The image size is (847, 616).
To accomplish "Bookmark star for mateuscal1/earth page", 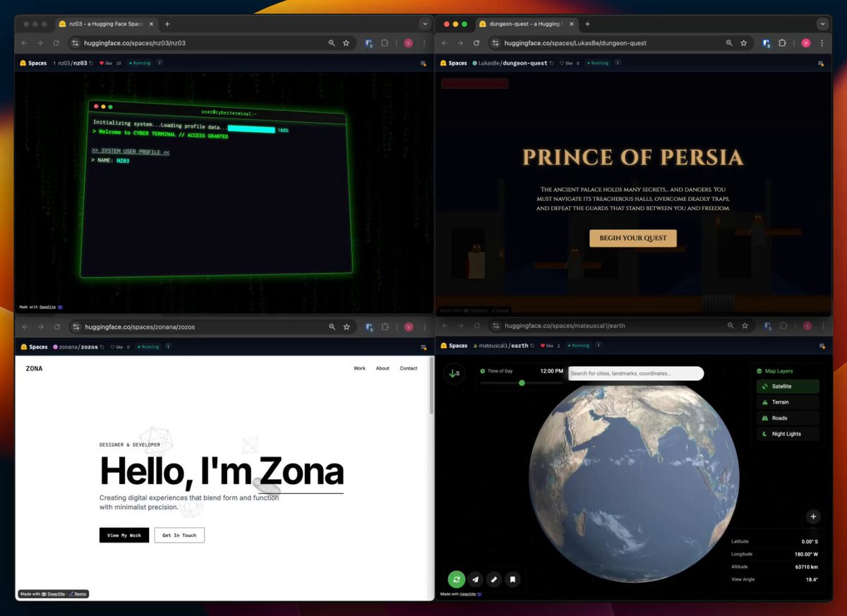I will tap(745, 325).
